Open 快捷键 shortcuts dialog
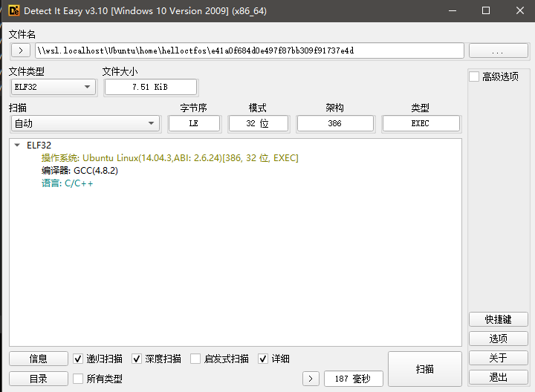535x392 pixels. (498, 319)
